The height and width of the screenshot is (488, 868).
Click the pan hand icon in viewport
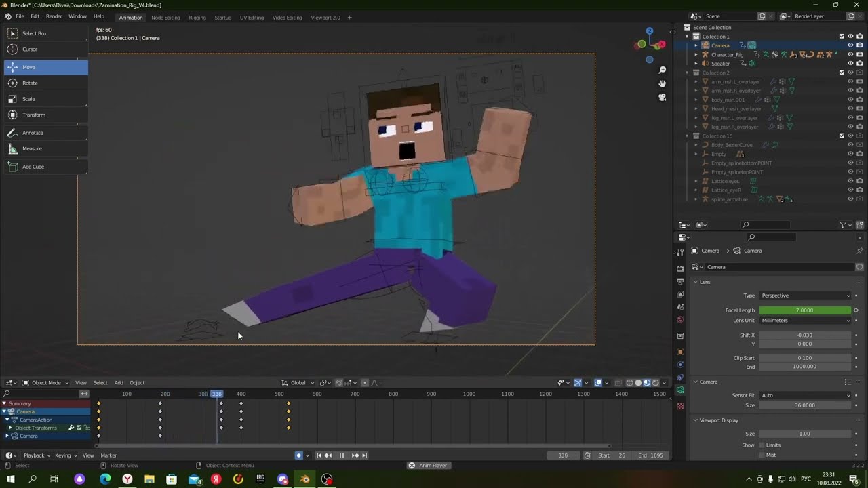click(663, 83)
